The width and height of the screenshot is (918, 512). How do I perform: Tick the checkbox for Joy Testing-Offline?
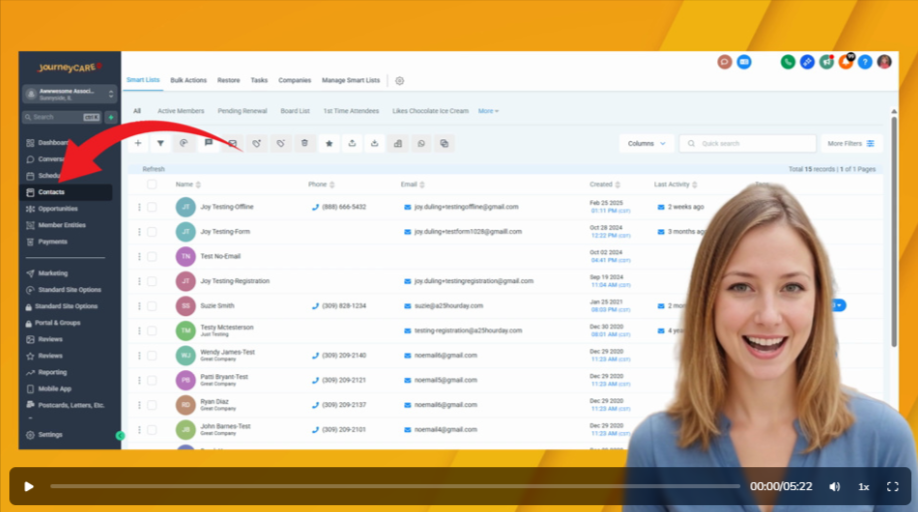[x=152, y=207]
